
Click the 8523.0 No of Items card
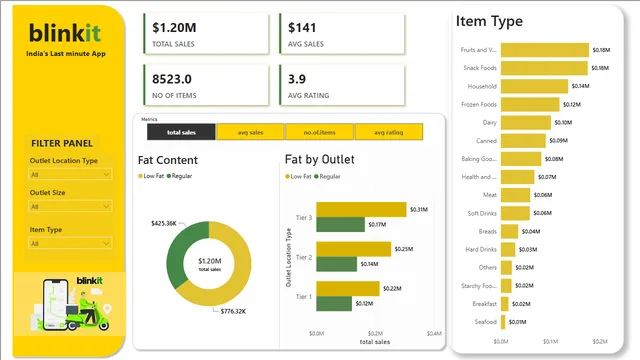[206, 85]
